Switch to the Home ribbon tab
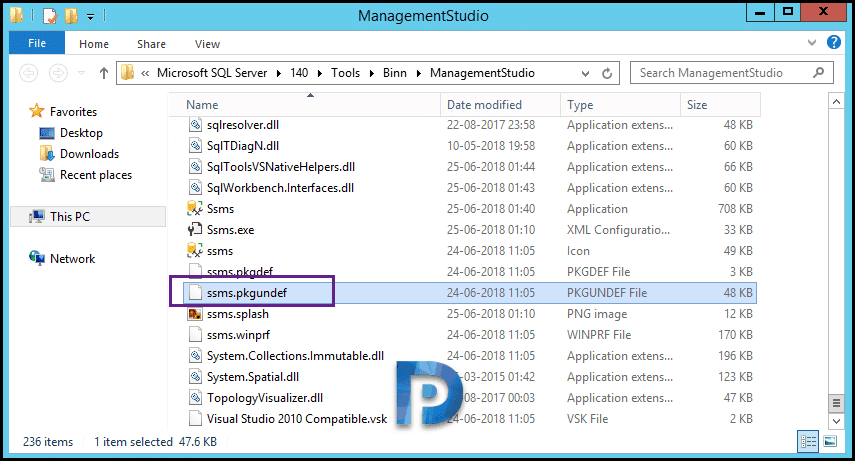 click(x=94, y=44)
